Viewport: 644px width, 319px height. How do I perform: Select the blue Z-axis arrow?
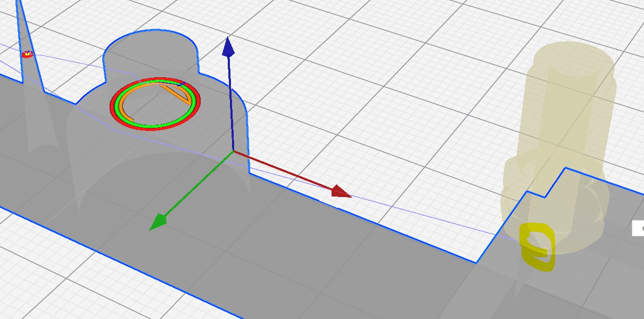(x=229, y=94)
